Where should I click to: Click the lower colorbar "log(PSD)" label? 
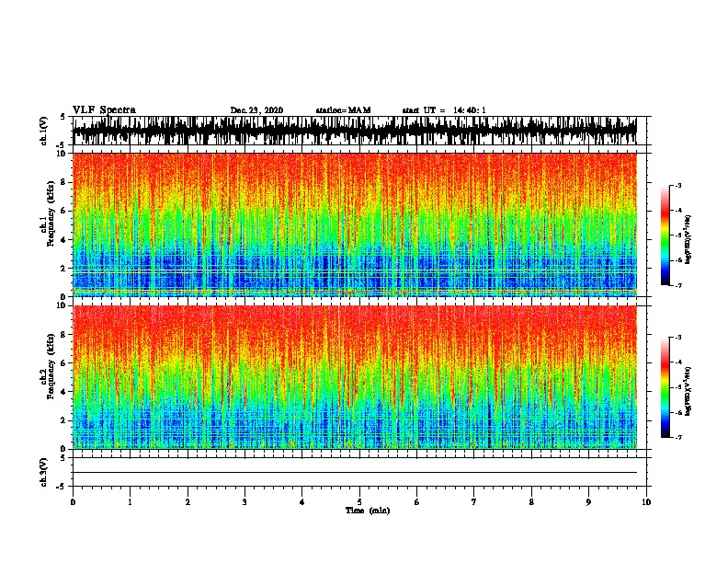point(688,391)
